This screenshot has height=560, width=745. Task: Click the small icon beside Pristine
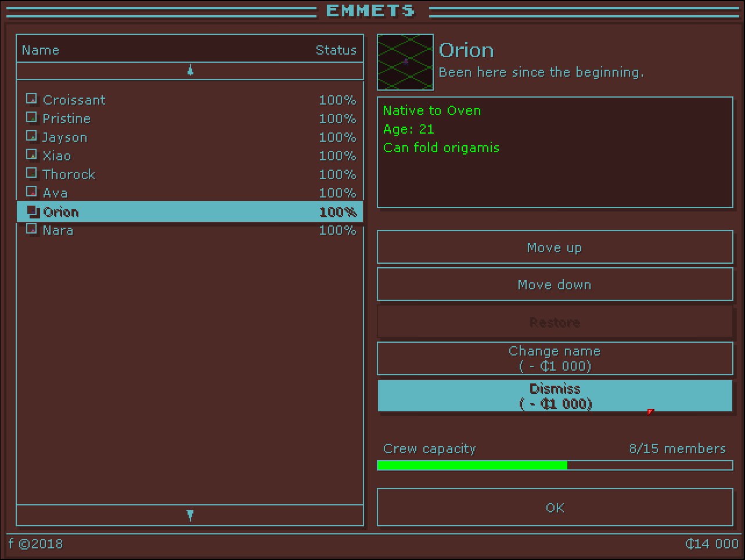pos(31,118)
